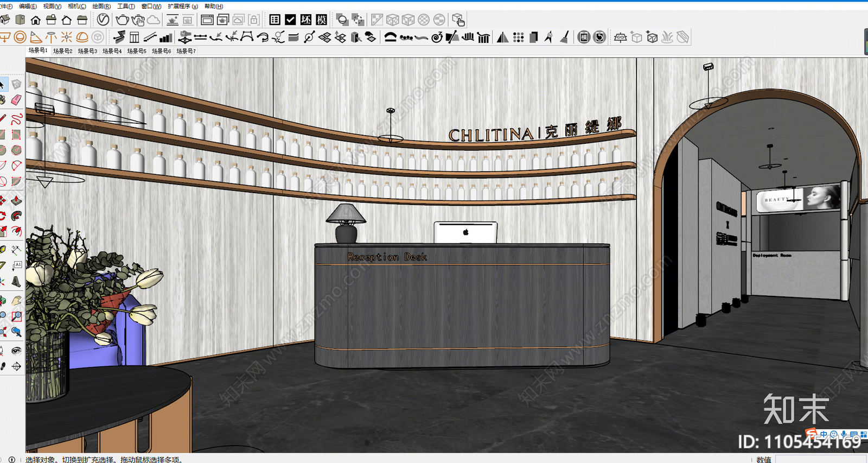Click the cube with hand cursor icon
The width and height of the screenshot is (868, 463).
click(458, 20)
